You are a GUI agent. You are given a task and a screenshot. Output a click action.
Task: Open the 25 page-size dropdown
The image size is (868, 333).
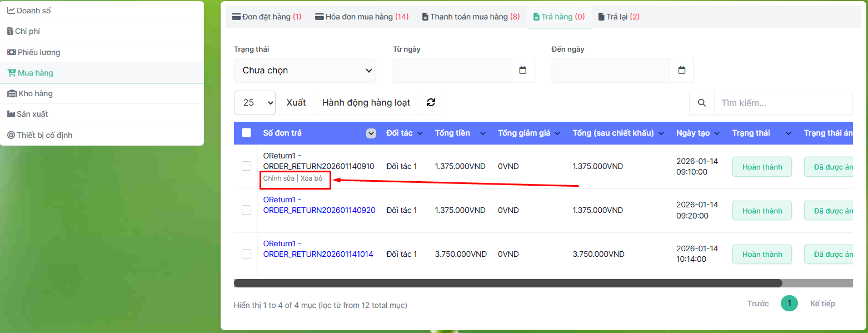[x=255, y=103]
